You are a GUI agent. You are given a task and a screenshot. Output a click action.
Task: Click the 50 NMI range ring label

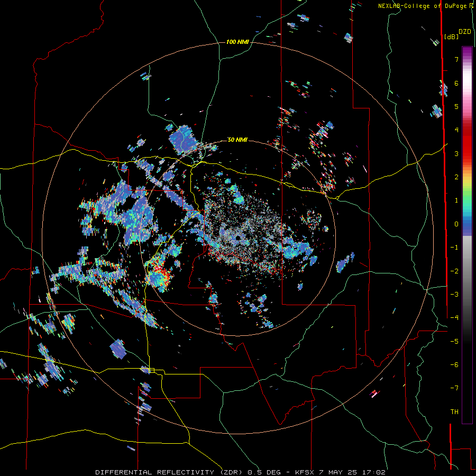237,140
